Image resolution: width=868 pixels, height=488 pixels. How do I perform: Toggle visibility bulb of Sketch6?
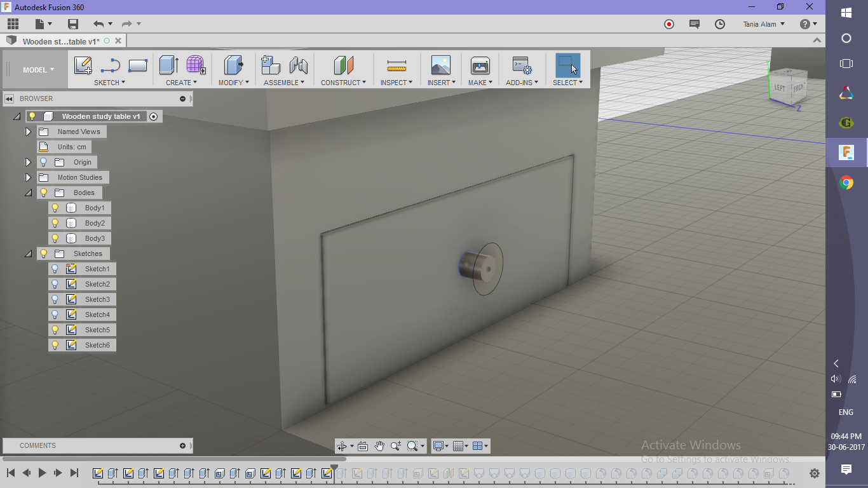coord(55,345)
